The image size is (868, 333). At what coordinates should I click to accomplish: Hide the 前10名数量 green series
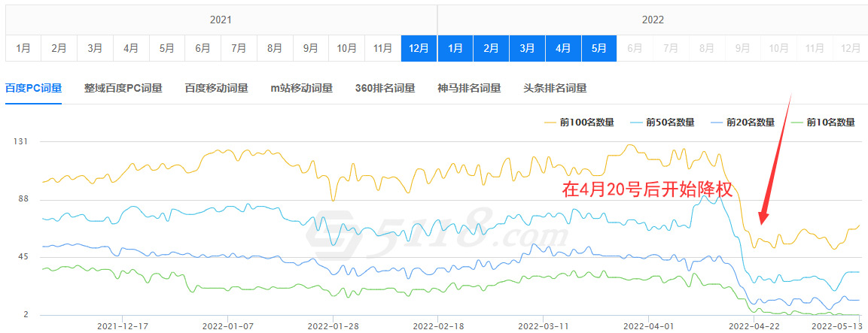pos(823,122)
